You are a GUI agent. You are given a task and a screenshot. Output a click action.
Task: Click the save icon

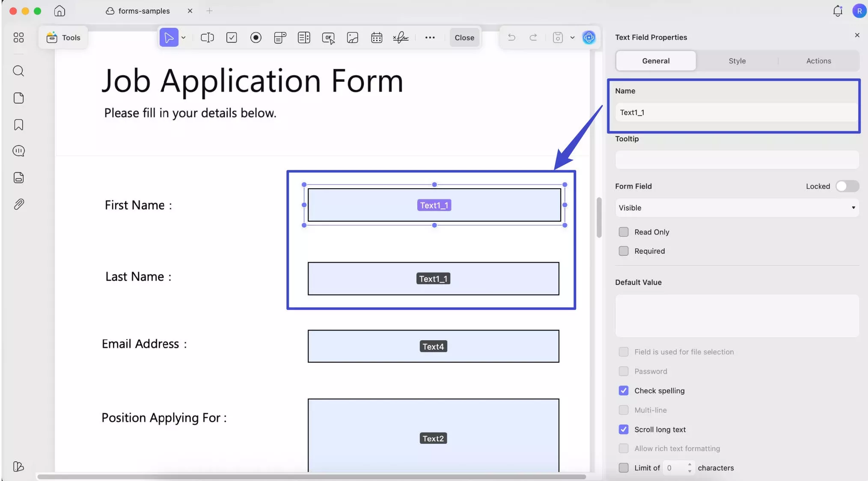[x=558, y=38]
